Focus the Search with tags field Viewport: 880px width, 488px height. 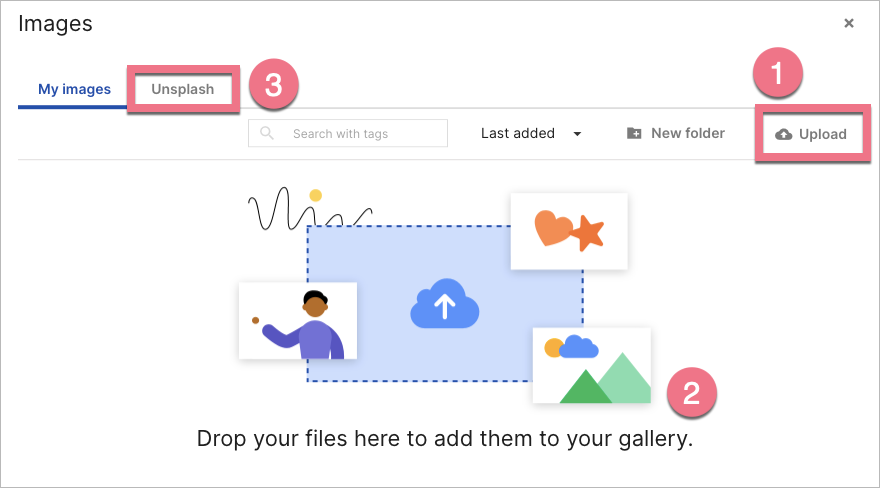tap(360, 133)
